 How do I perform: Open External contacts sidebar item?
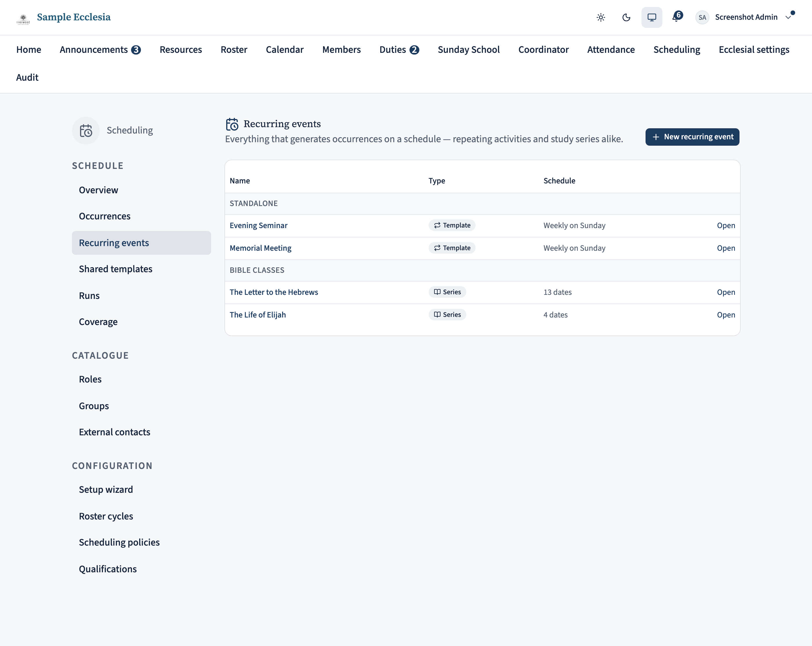(141, 432)
